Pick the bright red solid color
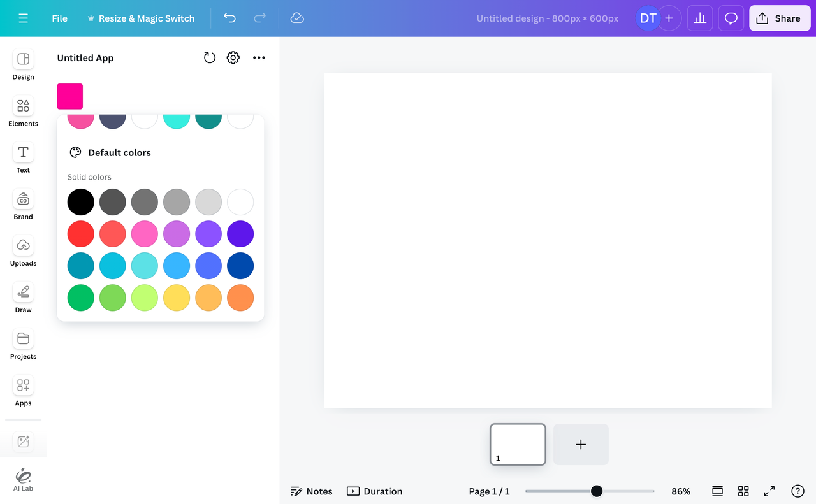816x504 pixels. 81,234
